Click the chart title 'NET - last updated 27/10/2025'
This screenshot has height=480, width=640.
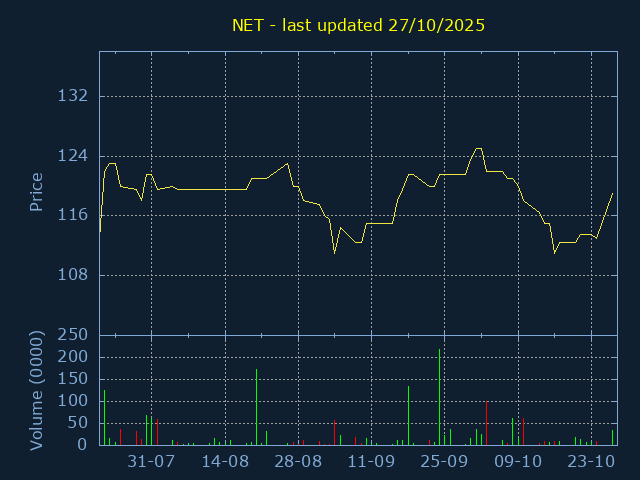pyautogui.click(x=358, y=25)
